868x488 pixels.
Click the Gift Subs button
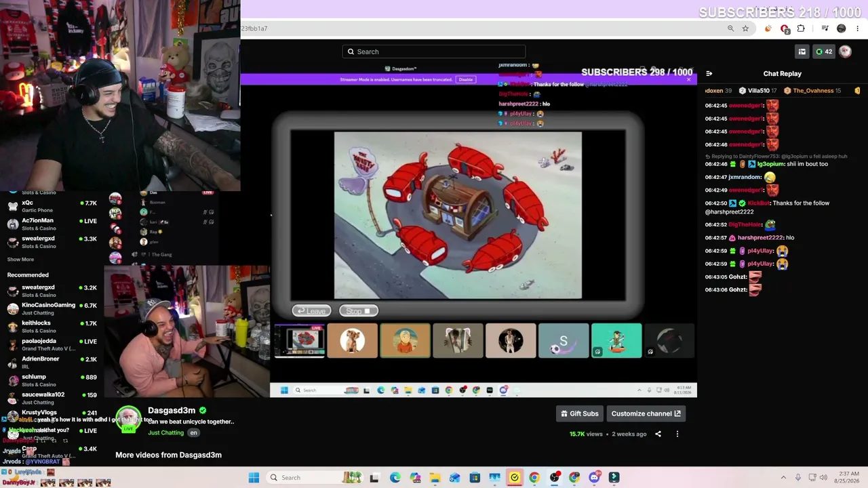(x=580, y=413)
